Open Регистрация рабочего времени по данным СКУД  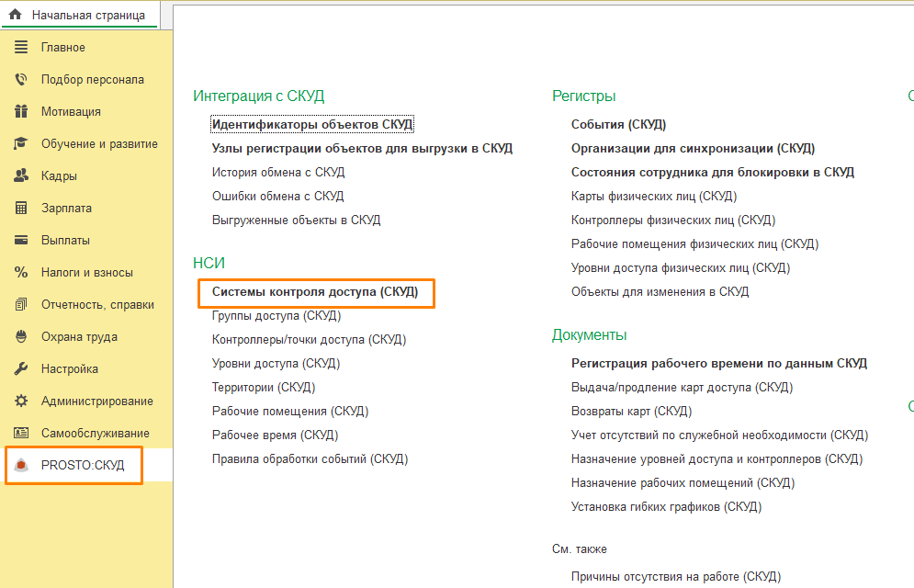tap(718, 363)
